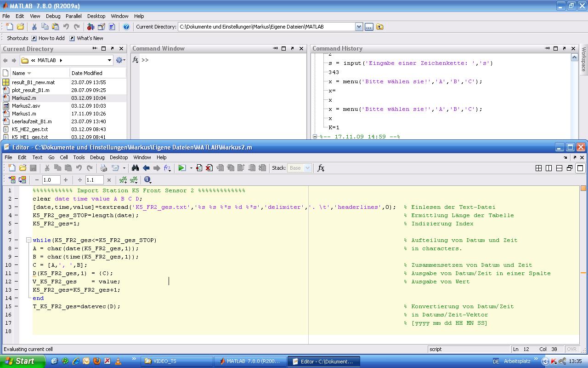This screenshot has height=368, width=588.
Task: Click the binoculars Find icon in editor toolbar
Action: pyautogui.click(x=136, y=168)
